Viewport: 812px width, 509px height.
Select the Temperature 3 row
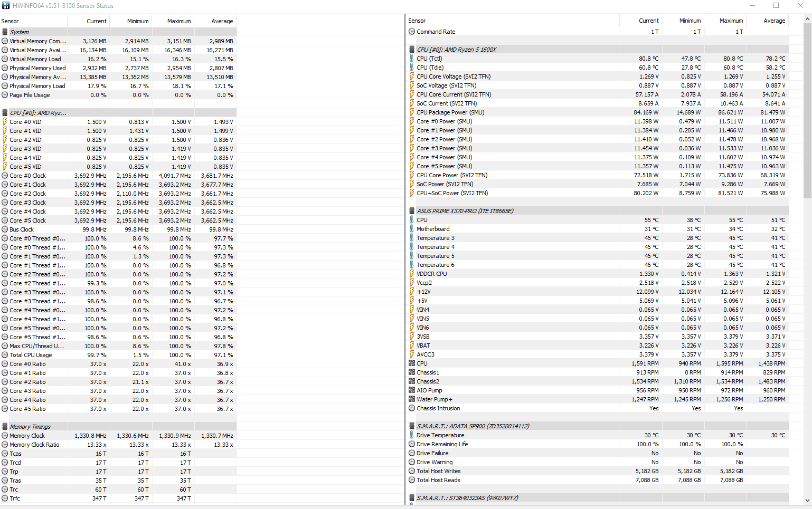pyautogui.click(x=598, y=238)
